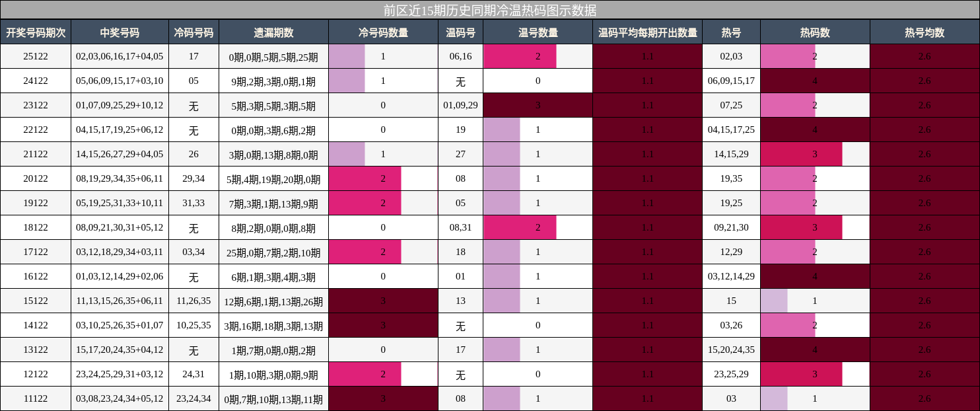Select period cell 17122

click(36, 252)
